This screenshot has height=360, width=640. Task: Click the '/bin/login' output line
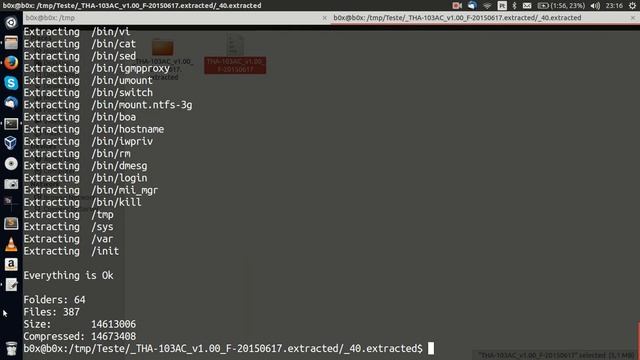coord(85,178)
